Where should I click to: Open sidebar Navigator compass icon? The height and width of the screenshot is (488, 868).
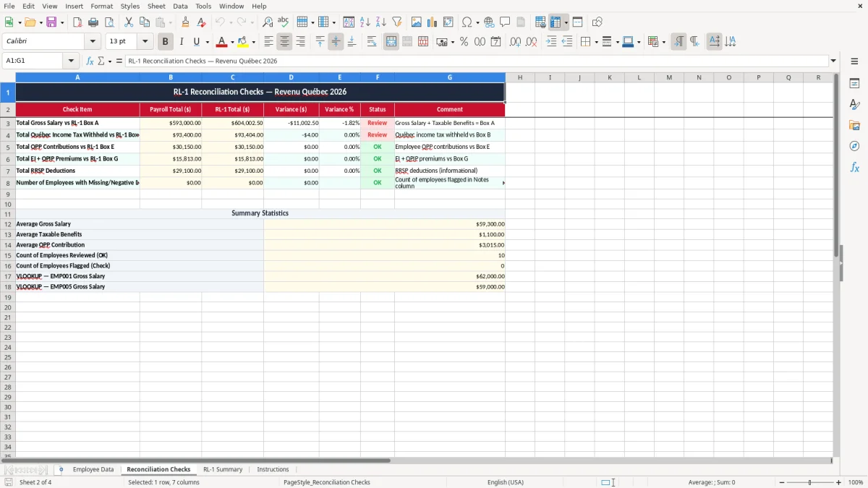click(854, 146)
